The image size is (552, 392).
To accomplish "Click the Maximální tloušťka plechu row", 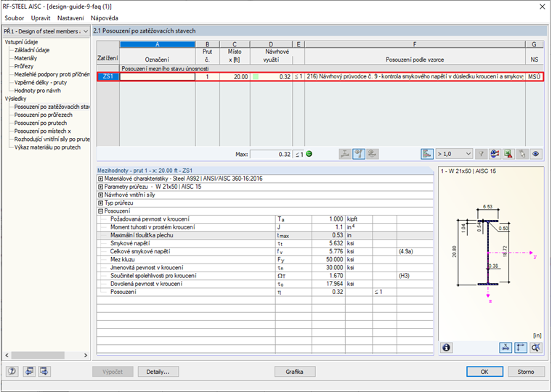I will [265, 235].
